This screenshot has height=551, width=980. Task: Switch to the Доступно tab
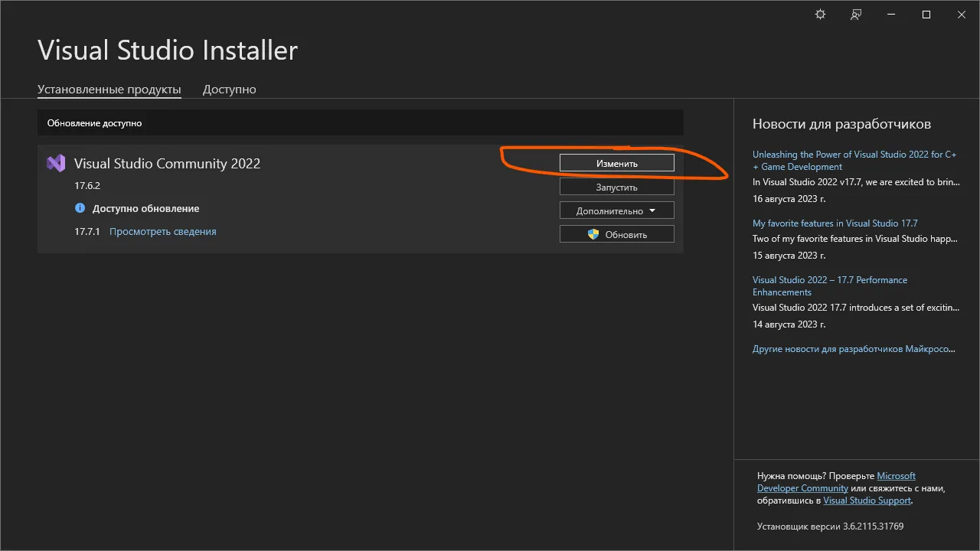click(229, 90)
